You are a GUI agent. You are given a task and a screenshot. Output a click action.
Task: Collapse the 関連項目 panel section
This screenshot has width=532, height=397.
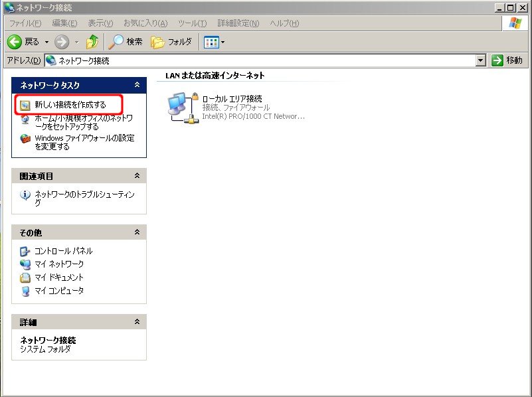point(137,176)
